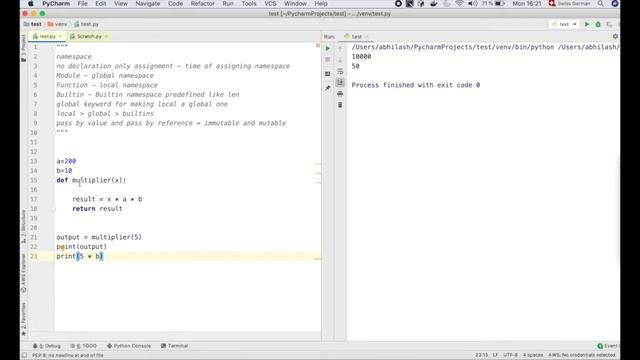Open the Navigate menu
640x360 pixels.
tap(148, 4)
